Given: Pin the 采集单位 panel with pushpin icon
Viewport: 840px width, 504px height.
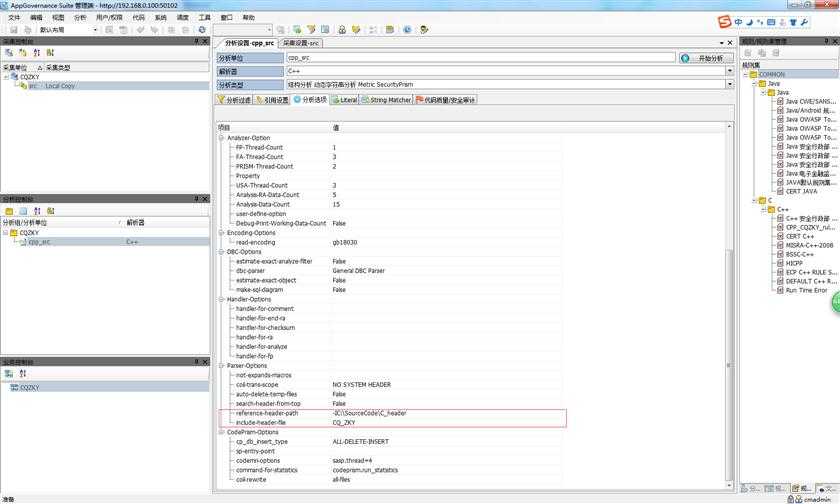Looking at the screenshot, I should pos(197,41).
